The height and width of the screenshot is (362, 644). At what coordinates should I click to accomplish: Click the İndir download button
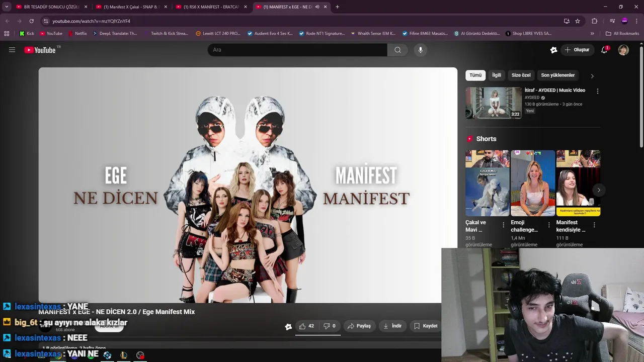(x=392, y=326)
